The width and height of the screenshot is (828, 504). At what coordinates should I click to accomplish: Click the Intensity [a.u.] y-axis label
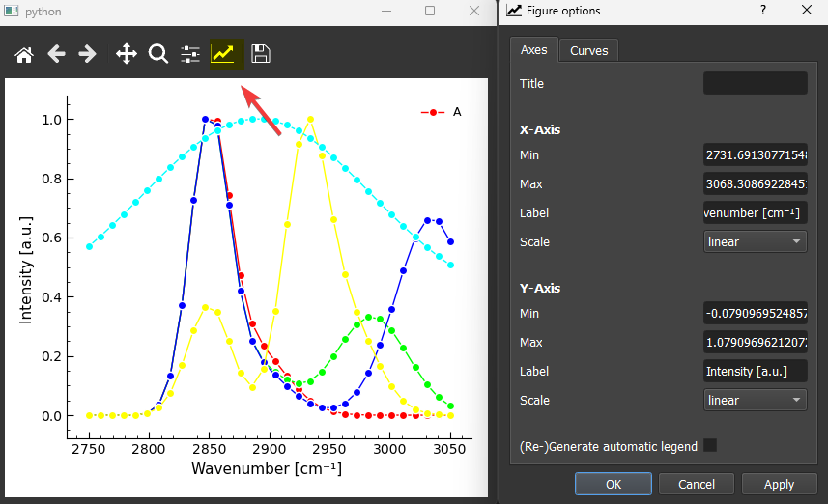(25, 269)
